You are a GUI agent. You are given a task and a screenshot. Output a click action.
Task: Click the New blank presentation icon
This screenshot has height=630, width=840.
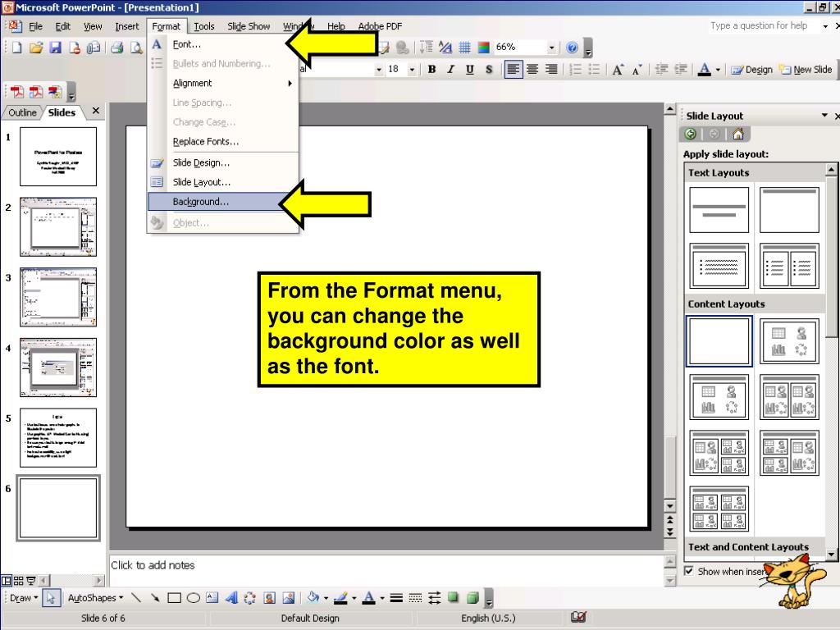pyautogui.click(x=16, y=48)
